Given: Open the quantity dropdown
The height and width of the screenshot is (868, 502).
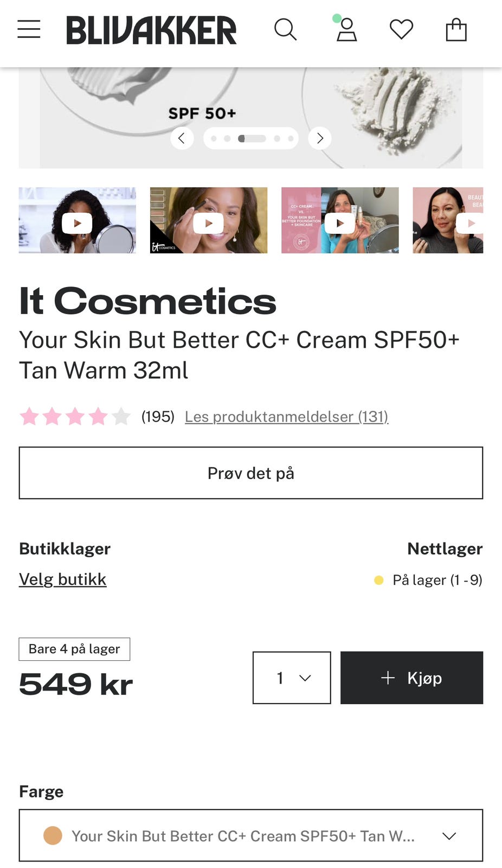Looking at the screenshot, I should (x=292, y=678).
